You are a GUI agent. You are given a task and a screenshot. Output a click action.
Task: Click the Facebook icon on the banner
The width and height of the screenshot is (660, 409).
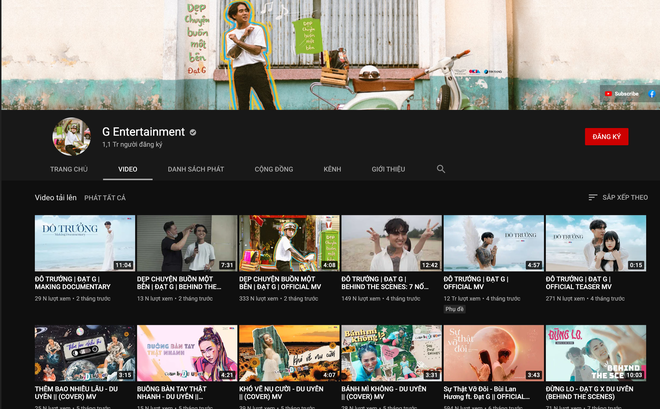coord(652,94)
